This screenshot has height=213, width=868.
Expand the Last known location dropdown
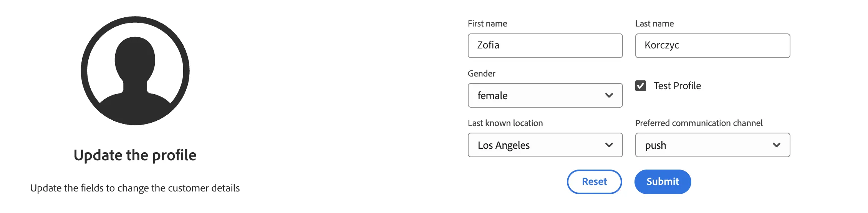coord(545,145)
